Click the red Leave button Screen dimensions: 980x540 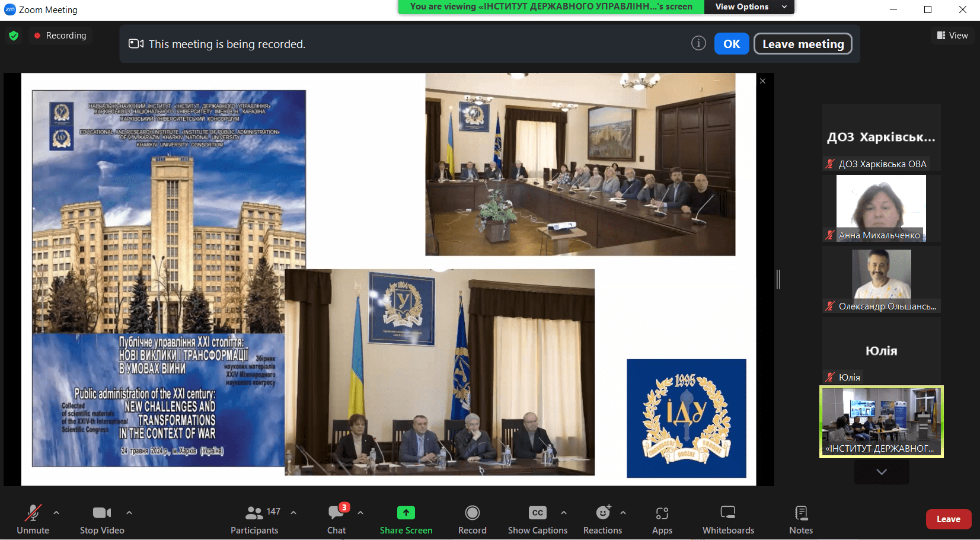click(x=949, y=519)
